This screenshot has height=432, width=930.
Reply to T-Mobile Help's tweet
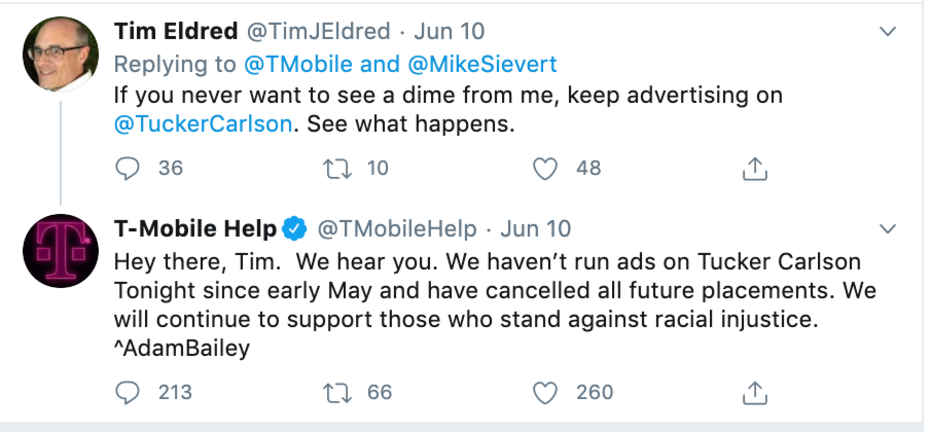[127, 392]
